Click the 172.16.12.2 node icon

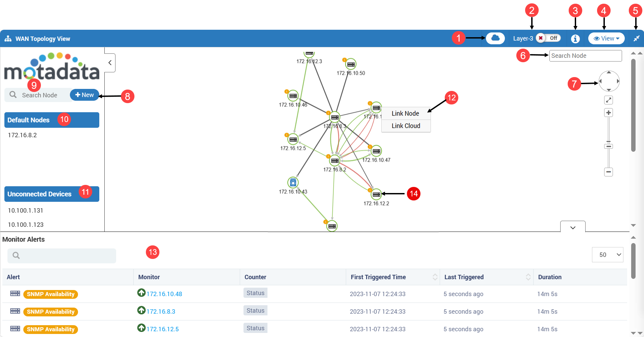pyautogui.click(x=376, y=194)
